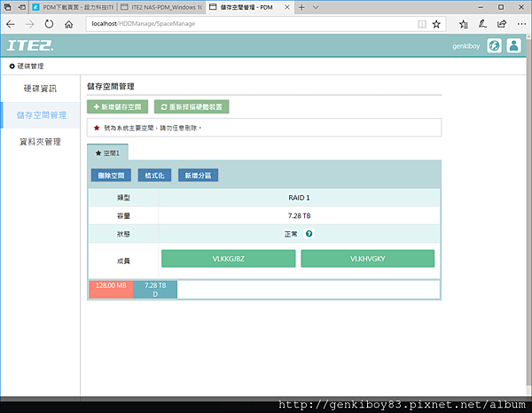
Task: Click the globe language icon in header
Action: [x=495, y=45]
